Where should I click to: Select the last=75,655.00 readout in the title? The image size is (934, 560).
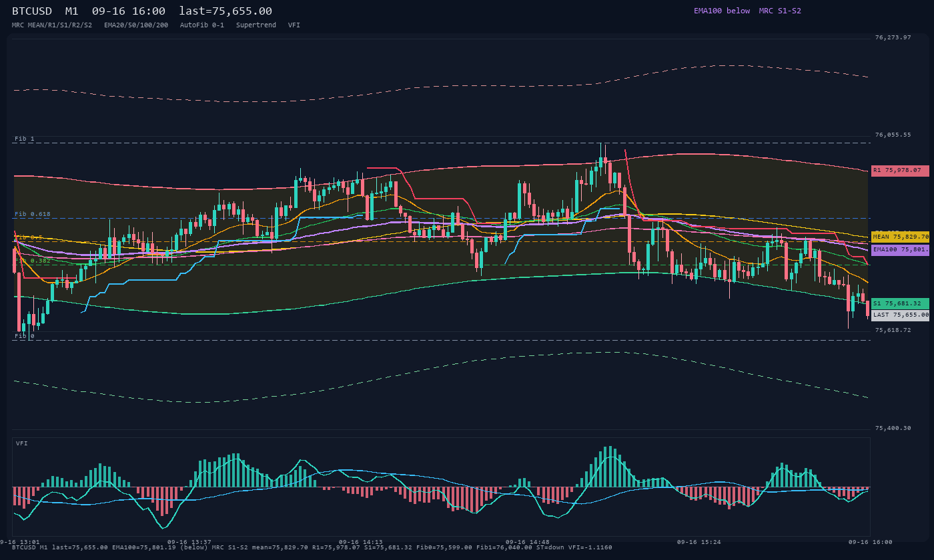tap(225, 11)
